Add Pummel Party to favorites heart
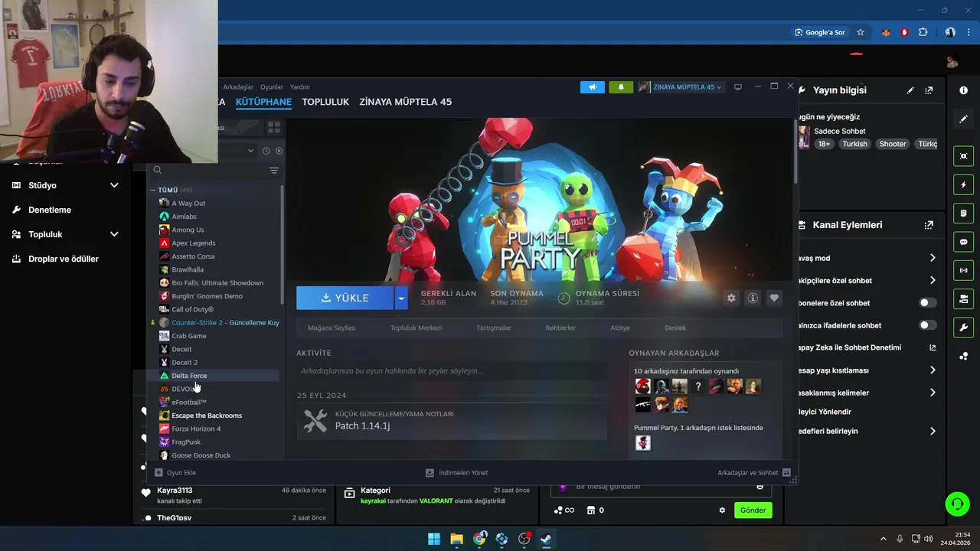Image resolution: width=980 pixels, height=551 pixels. click(774, 298)
